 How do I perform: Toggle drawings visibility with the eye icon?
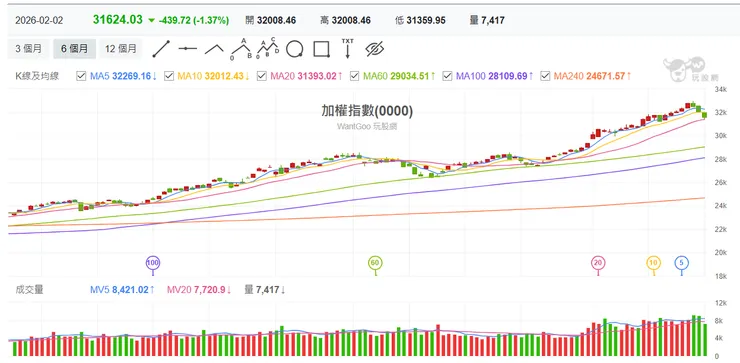375,49
